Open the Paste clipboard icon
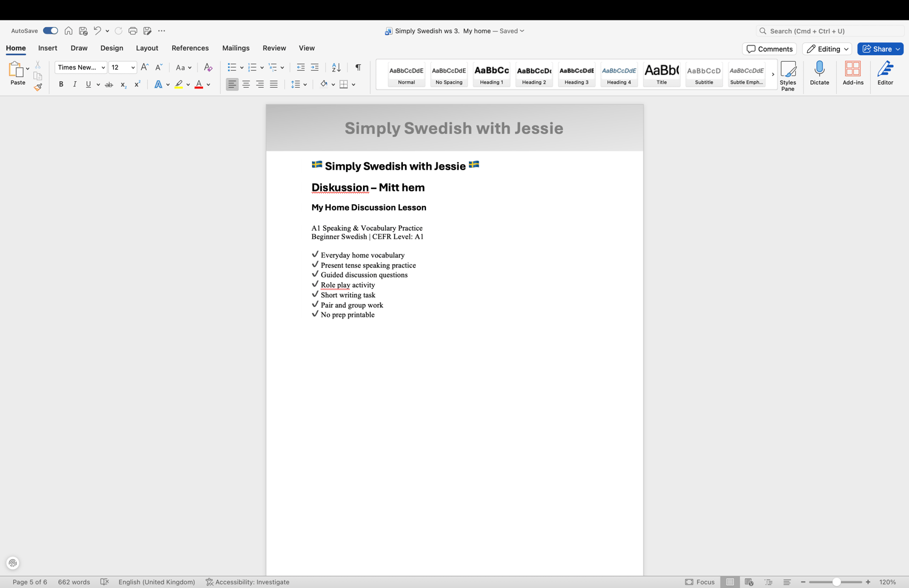This screenshot has height=588, width=909. (16, 69)
